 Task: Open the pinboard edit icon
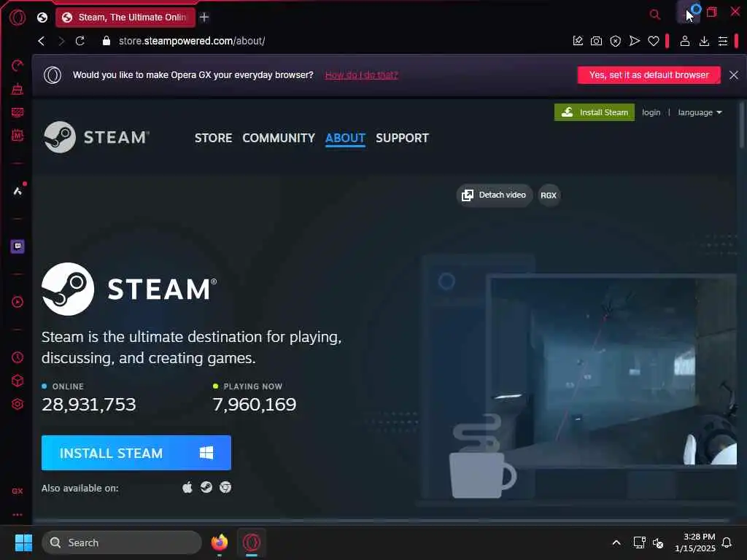pos(578,41)
